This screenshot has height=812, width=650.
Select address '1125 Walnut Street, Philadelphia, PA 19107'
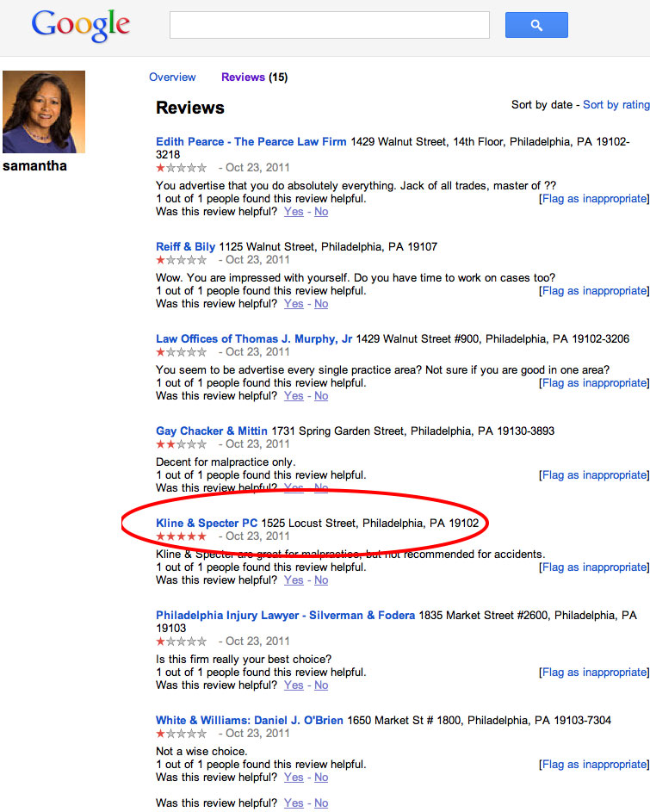(x=328, y=247)
